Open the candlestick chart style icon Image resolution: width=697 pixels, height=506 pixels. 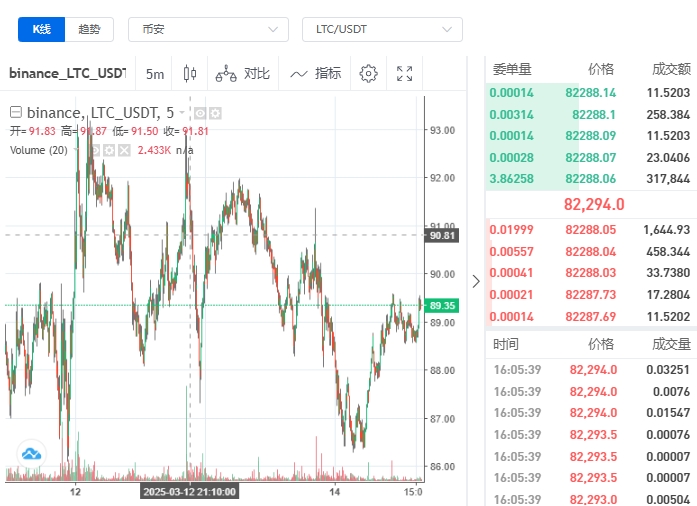coord(190,73)
